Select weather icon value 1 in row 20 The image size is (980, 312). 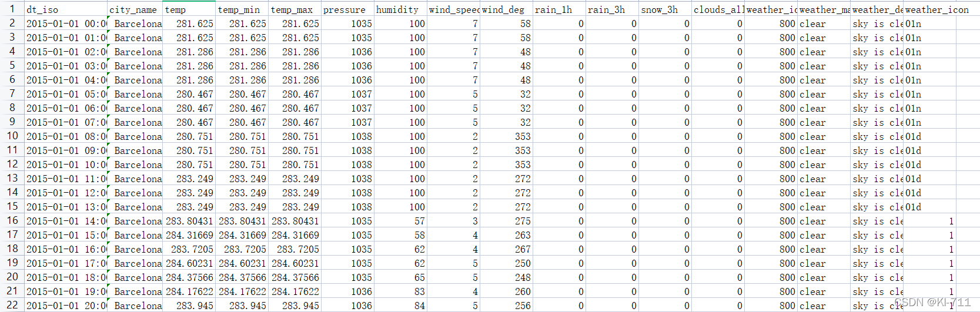(929, 277)
